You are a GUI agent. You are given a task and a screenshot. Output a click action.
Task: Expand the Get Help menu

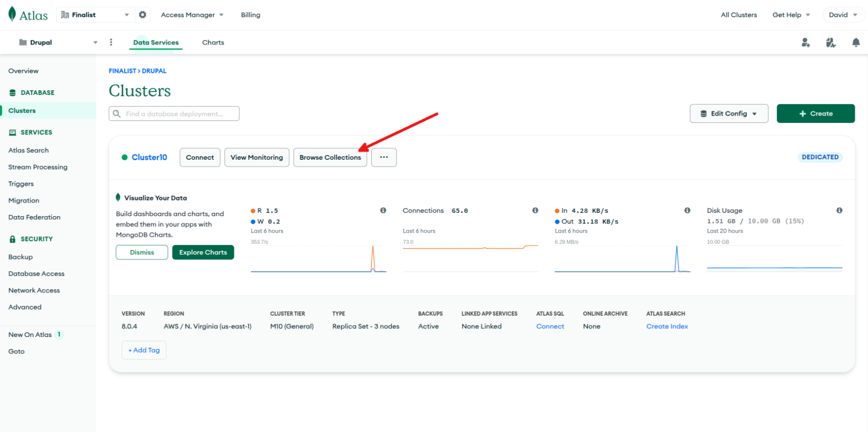coord(791,15)
